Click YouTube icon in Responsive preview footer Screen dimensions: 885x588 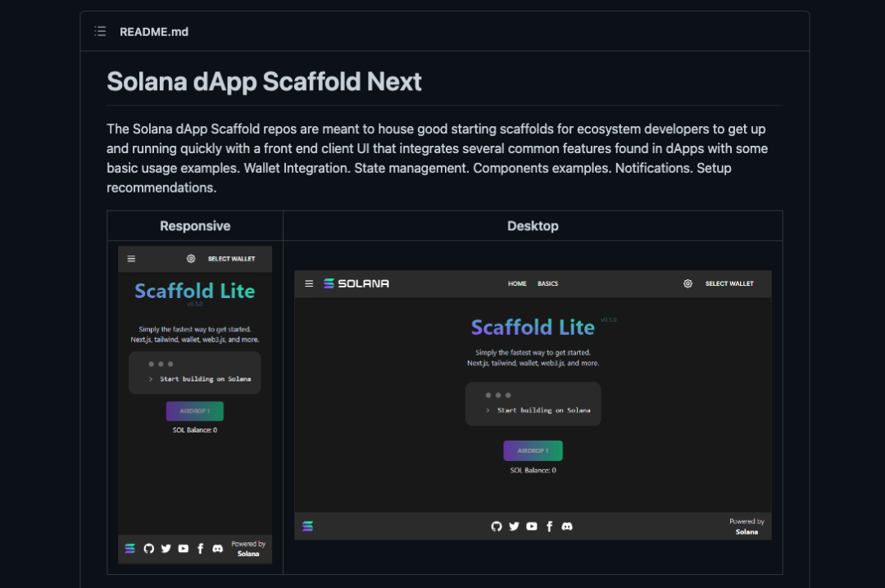(x=184, y=548)
